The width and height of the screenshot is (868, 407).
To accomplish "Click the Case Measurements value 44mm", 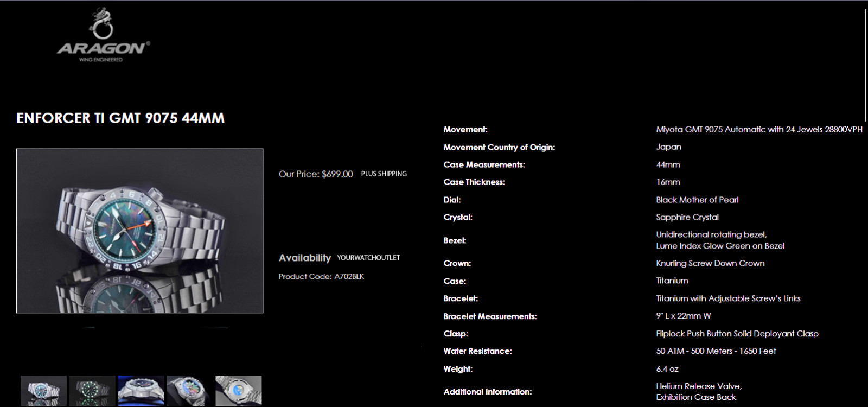I will click(668, 165).
